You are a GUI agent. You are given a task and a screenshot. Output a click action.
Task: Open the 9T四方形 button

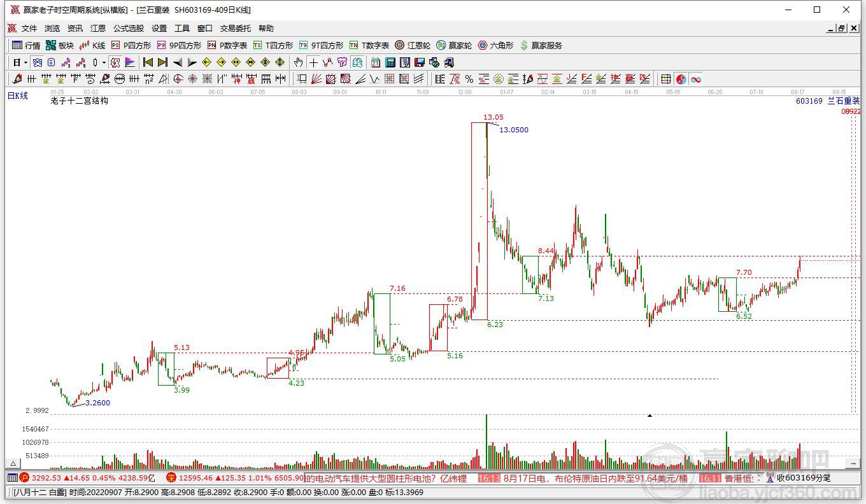click(321, 45)
